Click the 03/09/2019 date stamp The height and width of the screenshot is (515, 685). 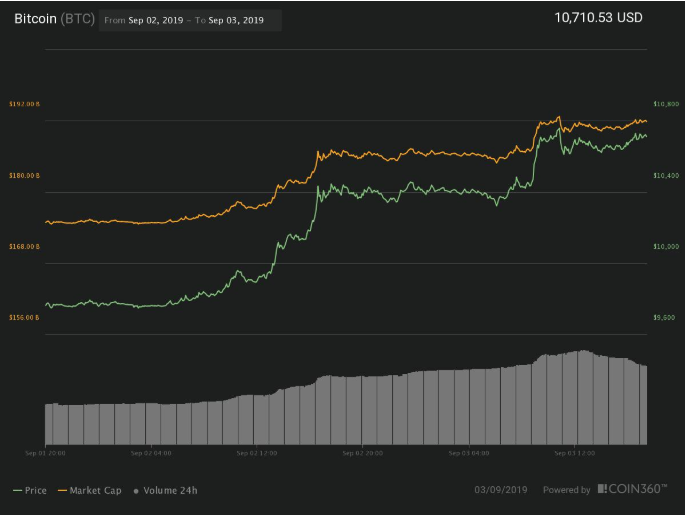pos(501,490)
